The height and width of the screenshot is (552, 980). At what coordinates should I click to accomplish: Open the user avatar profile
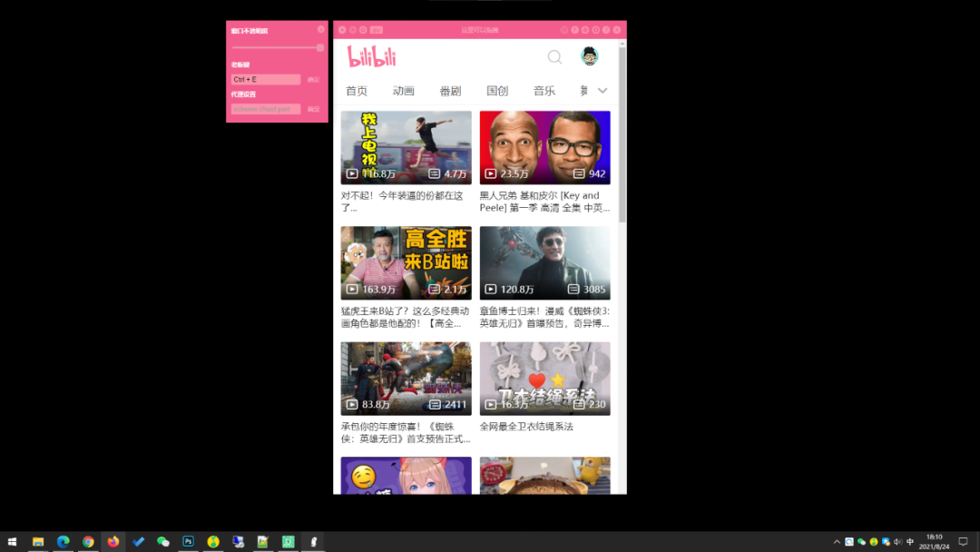pos(590,56)
